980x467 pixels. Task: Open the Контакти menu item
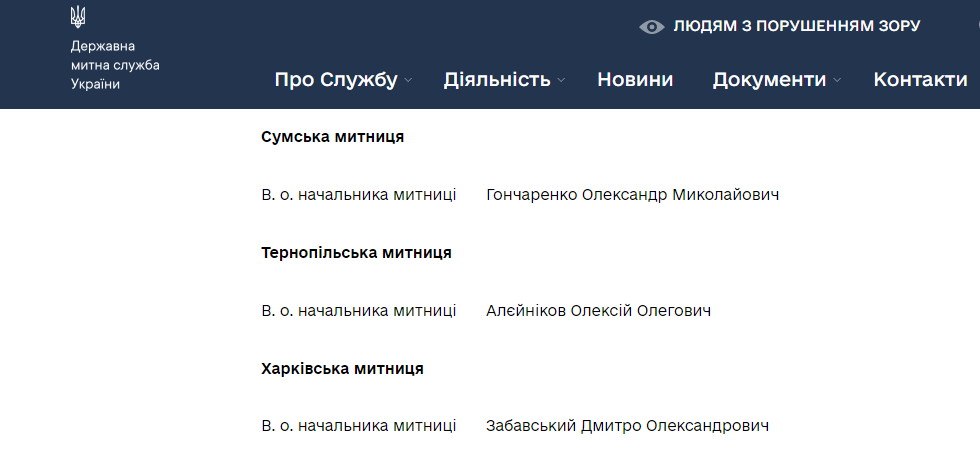tap(920, 79)
